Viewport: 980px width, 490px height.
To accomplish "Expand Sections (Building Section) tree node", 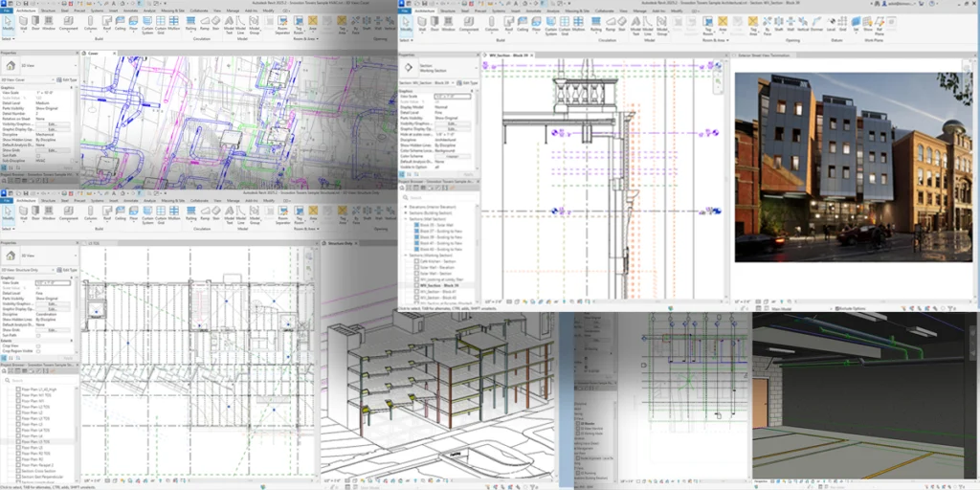I will [x=406, y=213].
